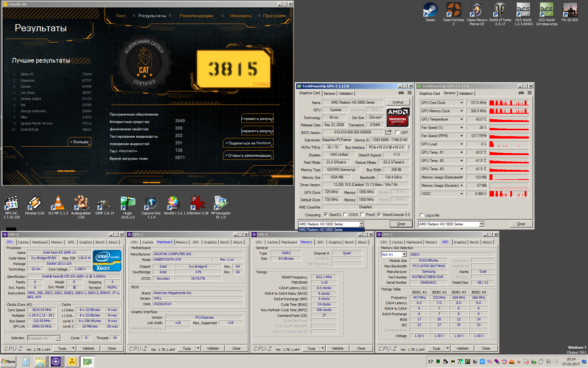Switch to GPU-Z taskbar button
Image resolution: width=588 pixels, height=368 pixels.
pyautogui.click(x=88, y=362)
